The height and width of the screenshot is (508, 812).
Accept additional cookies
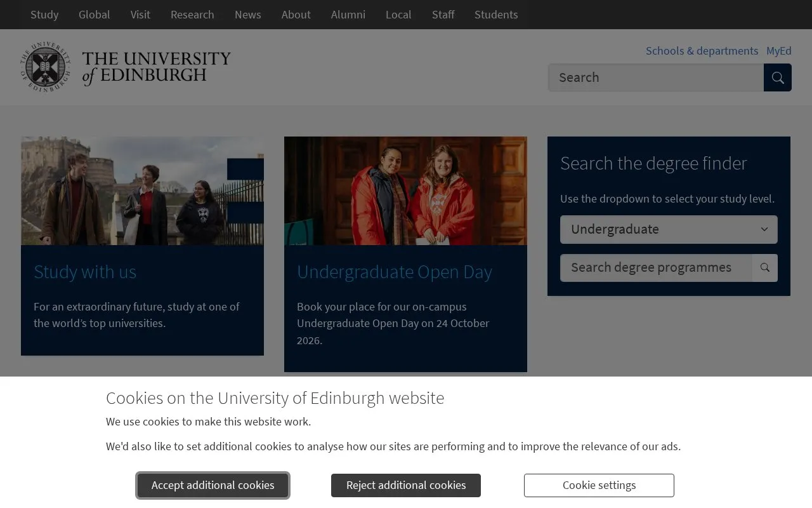click(213, 486)
